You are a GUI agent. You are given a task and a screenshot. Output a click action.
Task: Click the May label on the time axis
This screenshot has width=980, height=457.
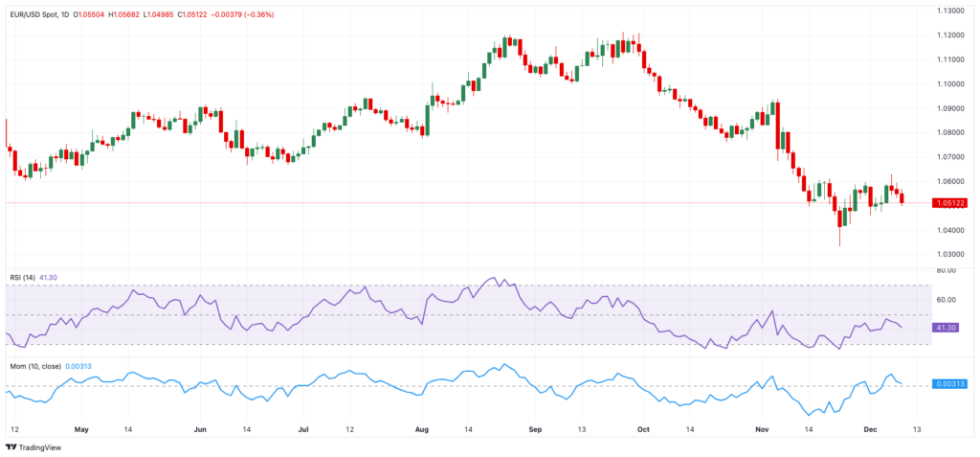(x=81, y=428)
